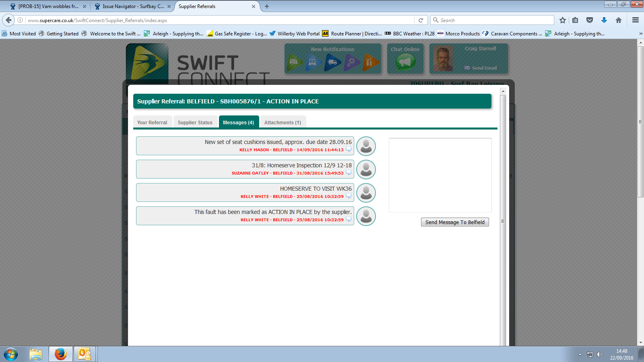The height and width of the screenshot is (362, 644).
Task: Switch to the Issue Navigator browser tab
Action: (x=133, y=6)
